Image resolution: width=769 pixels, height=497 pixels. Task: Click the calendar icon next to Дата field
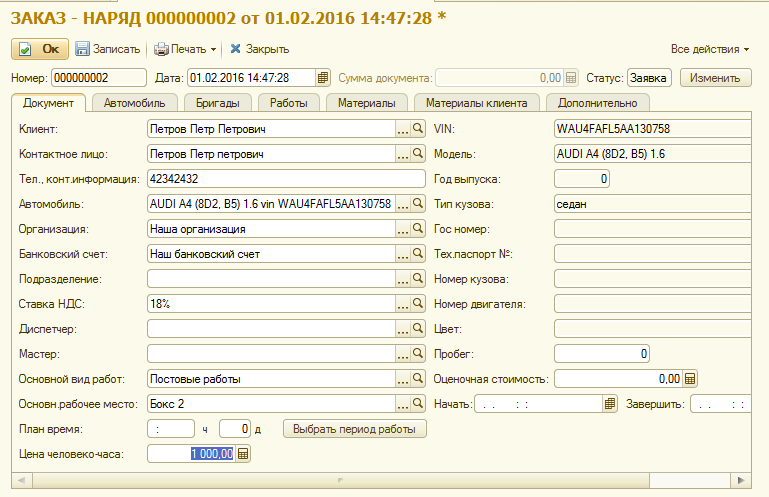[x=323, y=78]
